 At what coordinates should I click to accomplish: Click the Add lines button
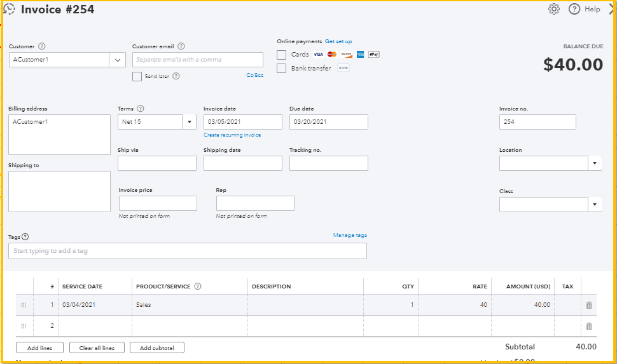[39, 348]
